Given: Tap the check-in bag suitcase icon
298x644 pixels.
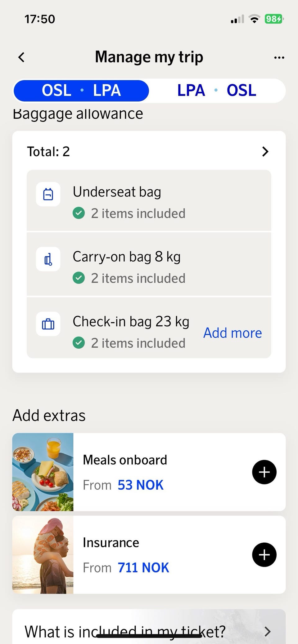Looking at the screenshot, I should click(x=48, y=324).
